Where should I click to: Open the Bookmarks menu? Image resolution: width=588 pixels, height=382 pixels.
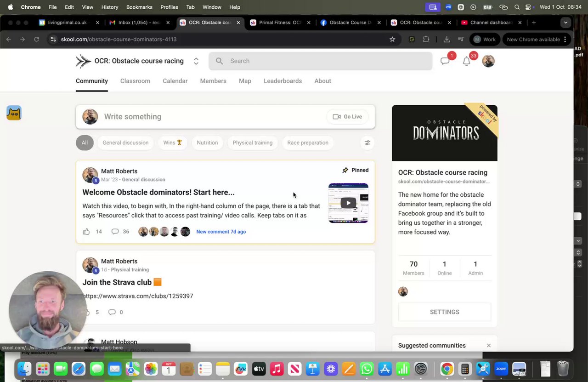[139, 7]
